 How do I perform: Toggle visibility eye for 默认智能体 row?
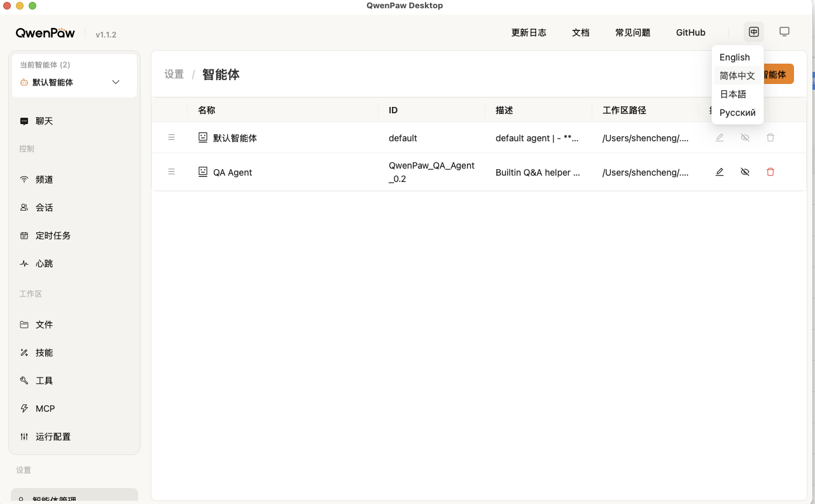point(745,137)
